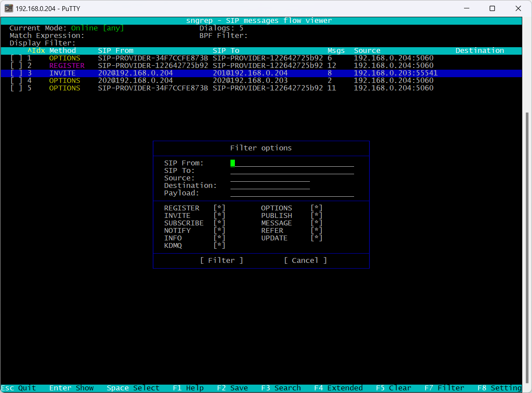Click Esc Quit in bottom bar
The width and height of the screenshot is (532, 393).
point(18,388)
